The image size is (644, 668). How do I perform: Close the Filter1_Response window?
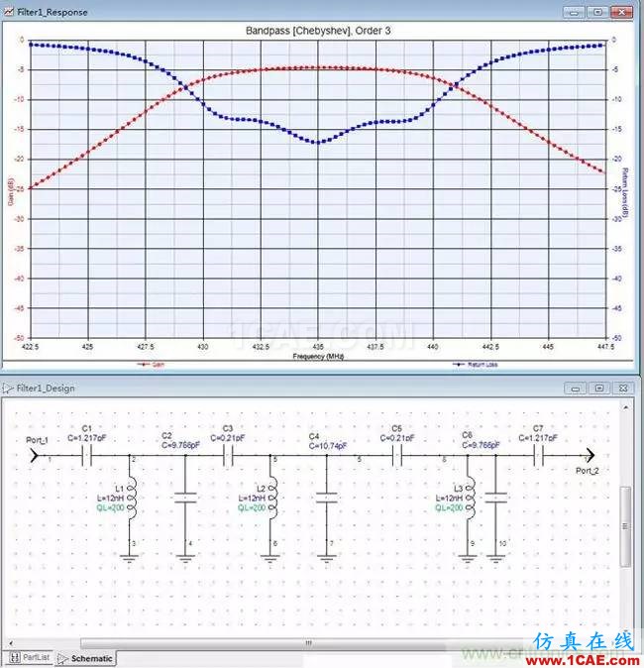(621, 12)
